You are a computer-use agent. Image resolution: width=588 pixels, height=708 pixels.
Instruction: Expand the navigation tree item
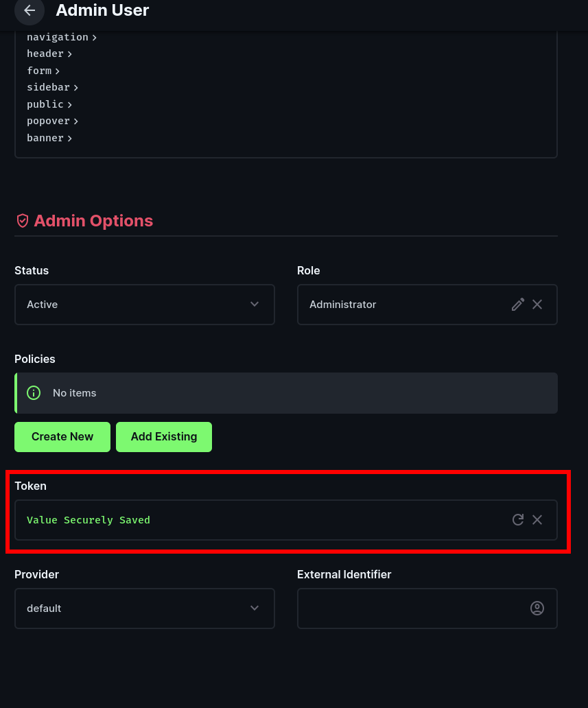point(95,37)
